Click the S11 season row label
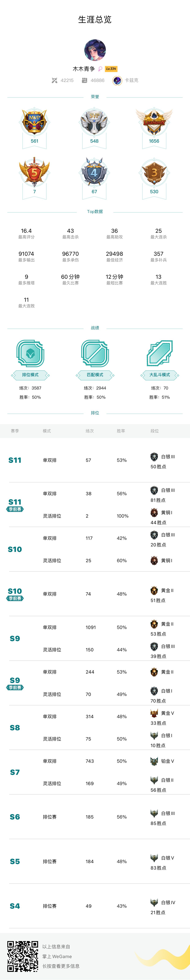190x980 pixels. pyautogui.click(x=15, y=460)
